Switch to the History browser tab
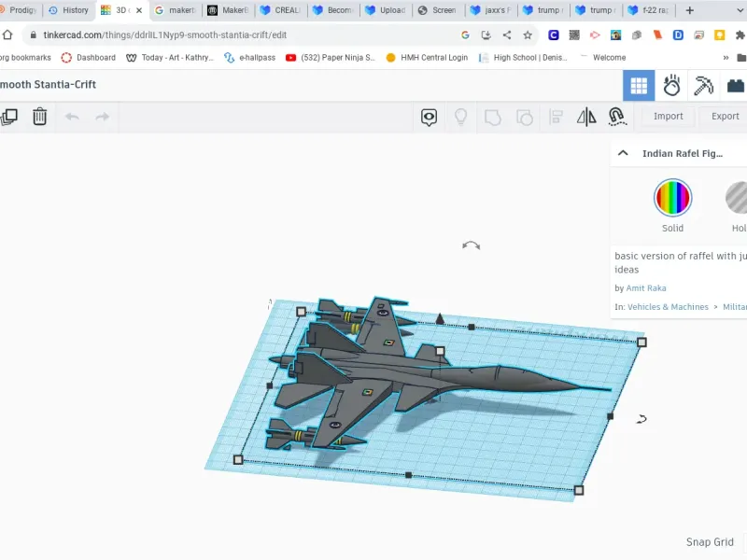This screenshot has height=560, width=747. coord(69,10)
